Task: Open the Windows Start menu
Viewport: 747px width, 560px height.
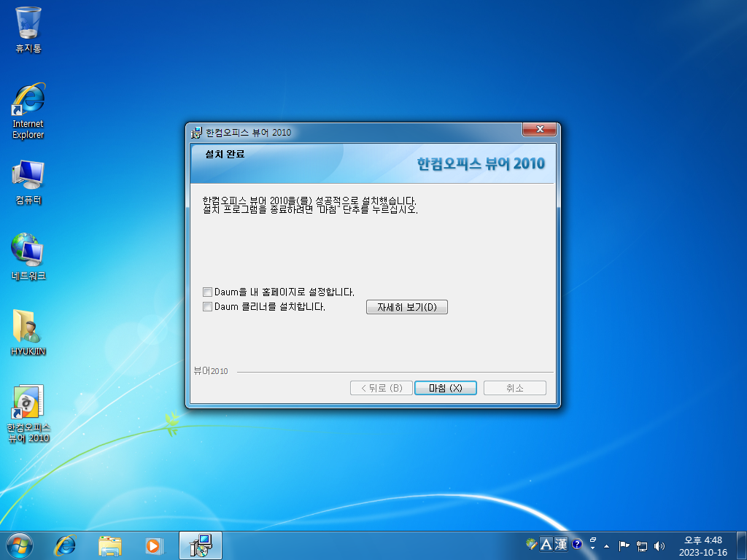Action: click(20, 545)
